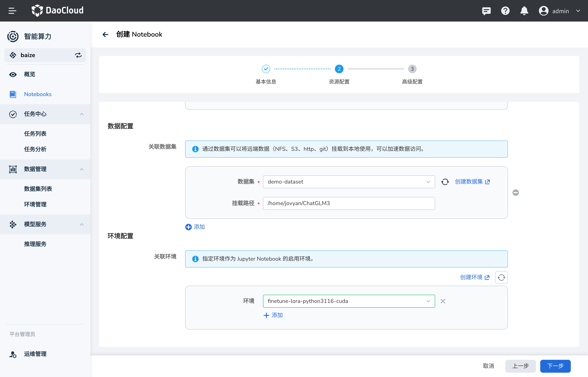
Task: Click the back arrow beside 创建 Notebook
Action: (x=105, y=34)
